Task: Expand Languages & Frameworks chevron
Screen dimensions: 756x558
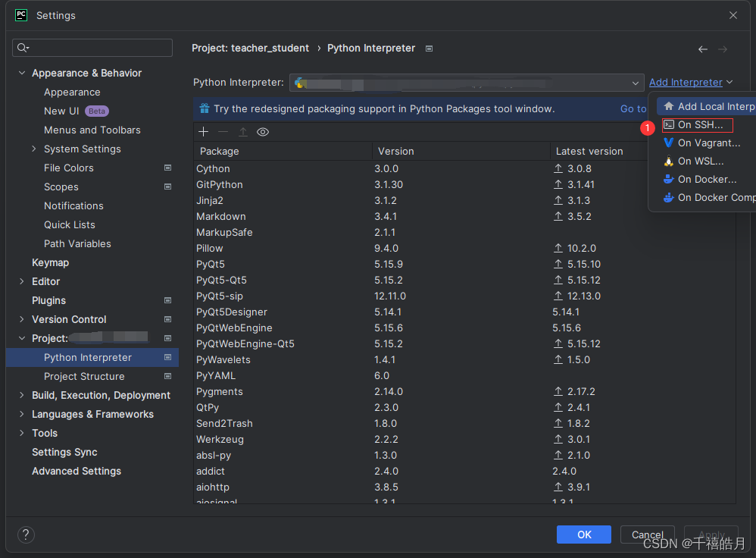Action: click(22, 414)
